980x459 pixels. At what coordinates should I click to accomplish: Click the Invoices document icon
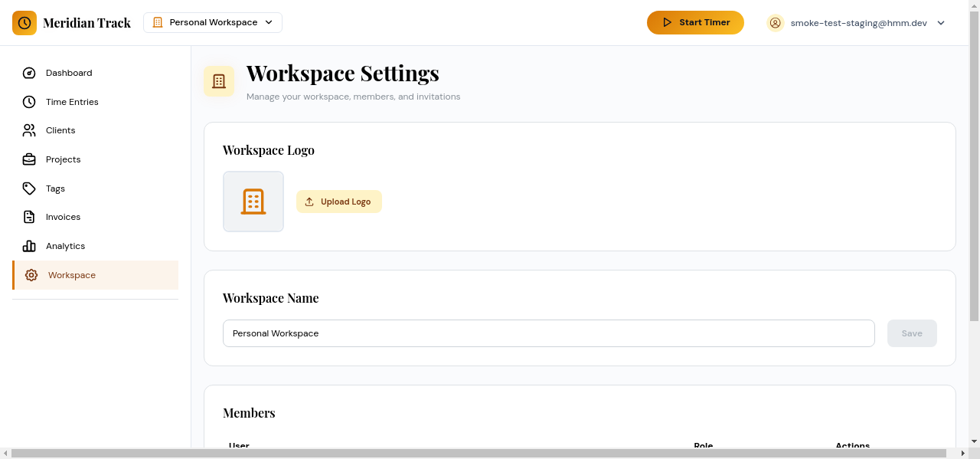click(29, 217)
